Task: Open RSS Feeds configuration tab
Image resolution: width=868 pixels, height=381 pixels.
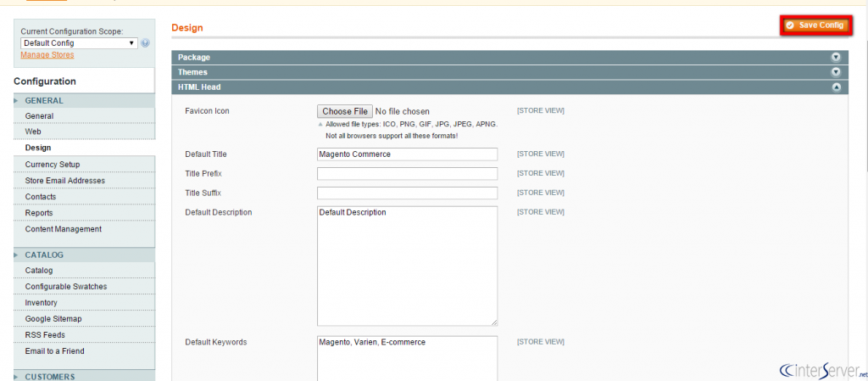Action: [84, 335]
